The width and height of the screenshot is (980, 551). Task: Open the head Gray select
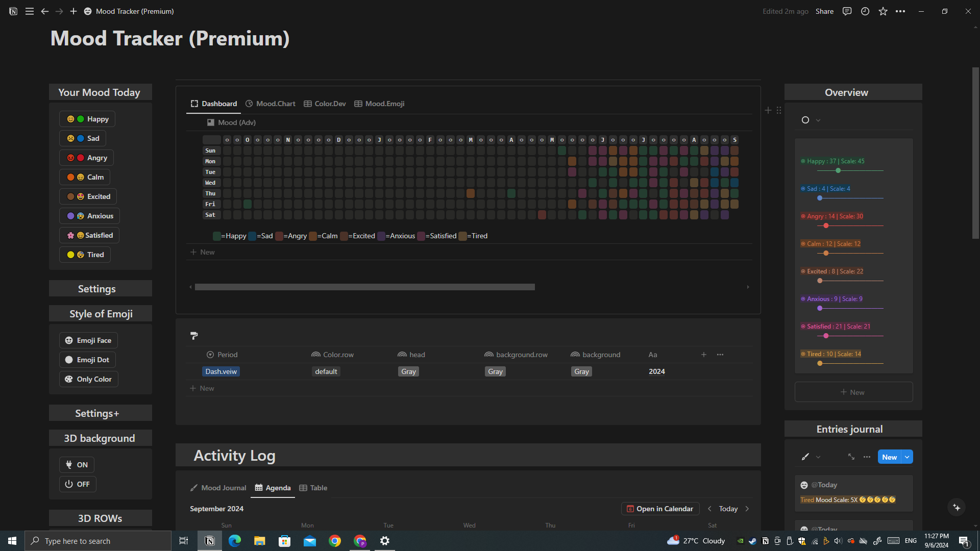pos(408,371)
